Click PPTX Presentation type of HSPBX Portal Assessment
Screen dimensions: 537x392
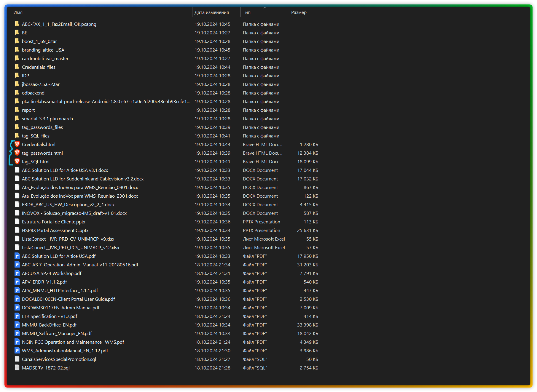coord(261,230)
